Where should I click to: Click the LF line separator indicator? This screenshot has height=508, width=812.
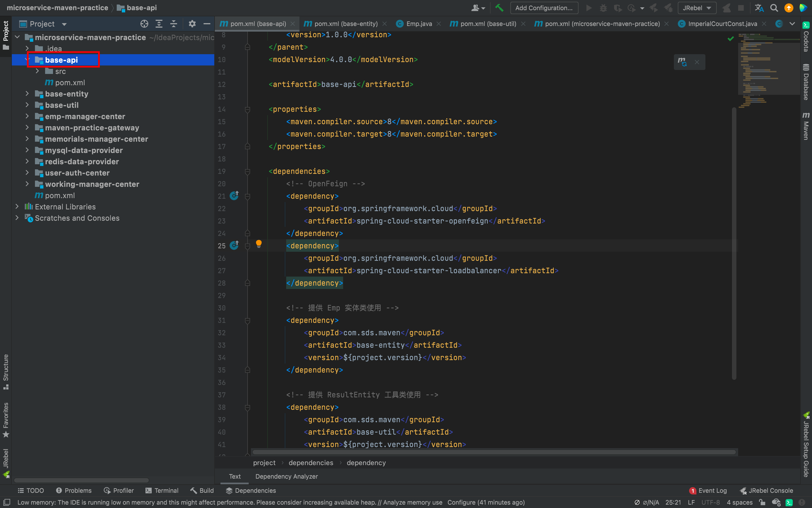pyautogui.click(x=691, y=502)
